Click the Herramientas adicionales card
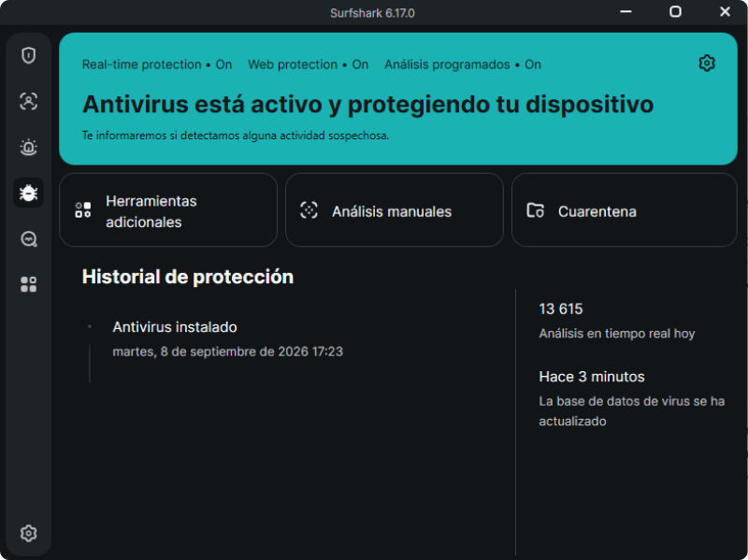748x560 pixels. pyautogui.click(x=168, y=210)
